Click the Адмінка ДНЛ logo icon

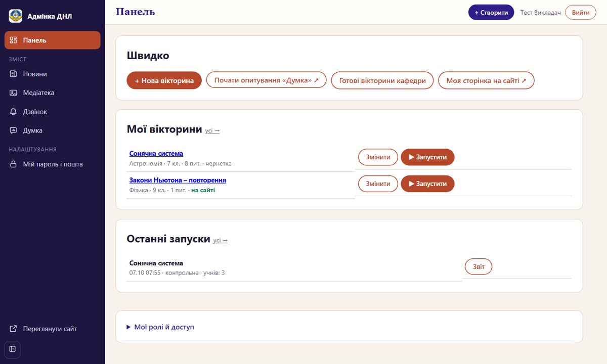click(16, 16)
